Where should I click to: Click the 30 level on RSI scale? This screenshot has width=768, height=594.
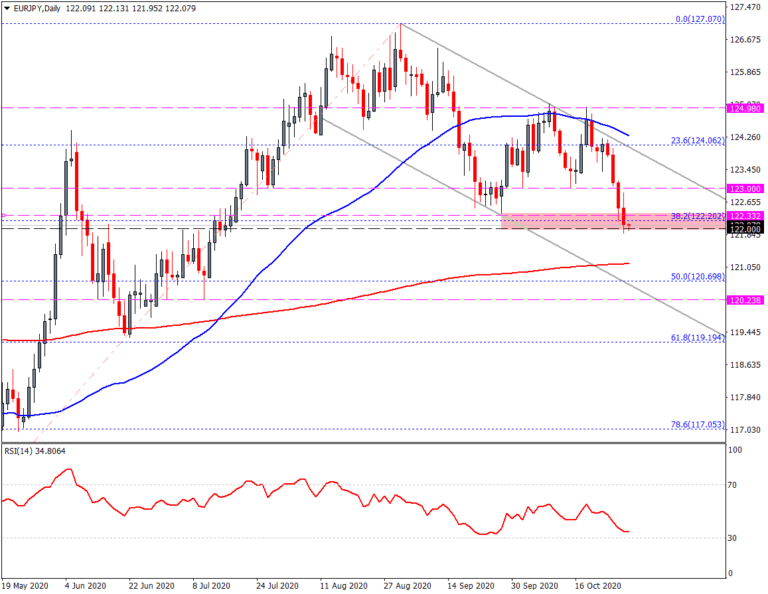click(x=734, y=538)
